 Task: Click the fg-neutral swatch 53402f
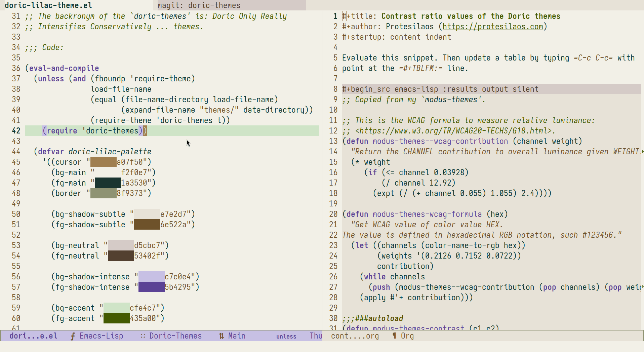pyautogui.click(x=121, y=256)
